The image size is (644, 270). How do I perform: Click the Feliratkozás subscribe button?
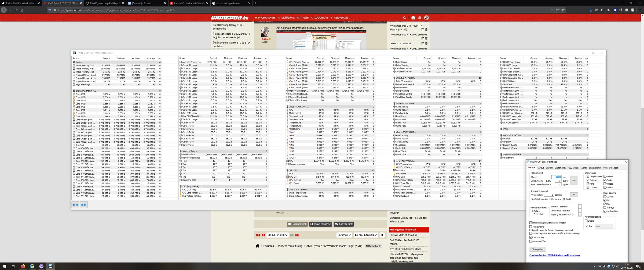[374, 246]
